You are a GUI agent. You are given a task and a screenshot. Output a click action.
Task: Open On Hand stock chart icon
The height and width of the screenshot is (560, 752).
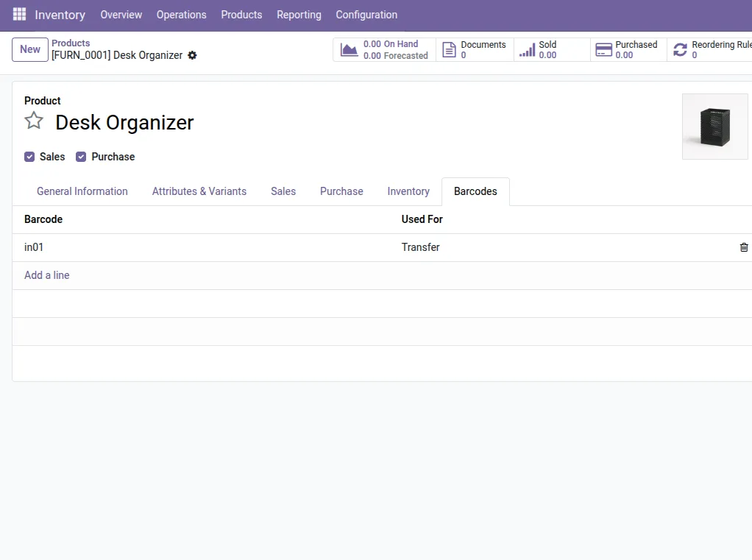(349, 50)
